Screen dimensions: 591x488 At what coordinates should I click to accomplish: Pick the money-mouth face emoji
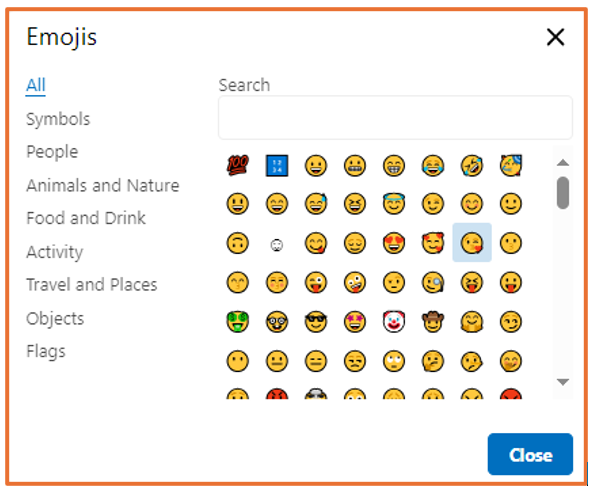(237, 321)
